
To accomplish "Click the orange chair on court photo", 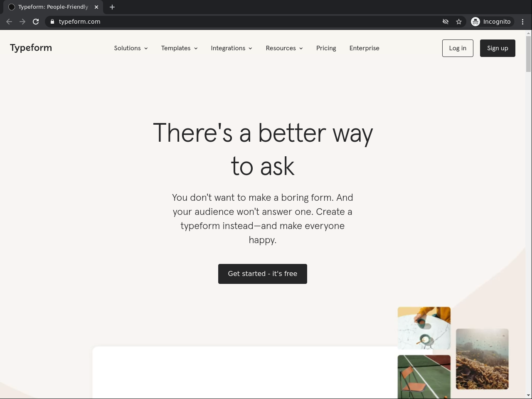I will [x=424, y=377].
